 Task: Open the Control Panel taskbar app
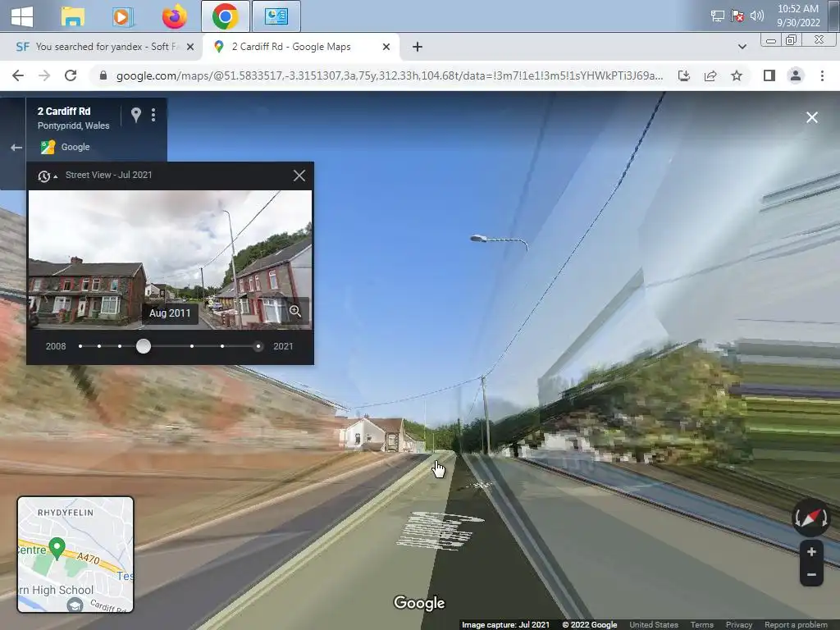(x=276, y=16)
